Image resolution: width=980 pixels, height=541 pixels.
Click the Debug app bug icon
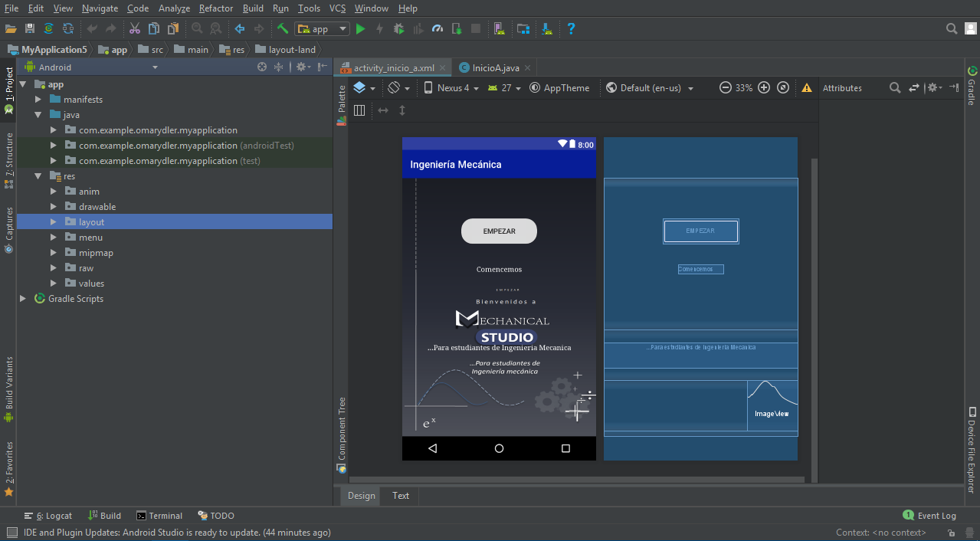click(x=398, y=29)
